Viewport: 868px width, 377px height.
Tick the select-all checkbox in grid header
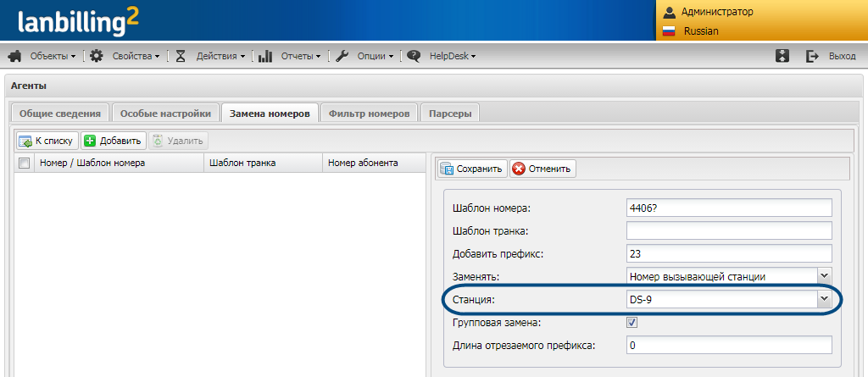coord(25,163)
